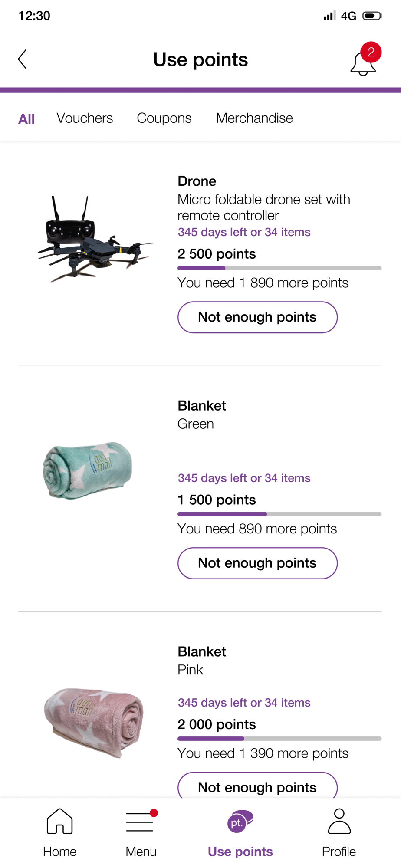
Task: Show the Merchandise tab
Action: pyautogui.click(x=254, y=118)
